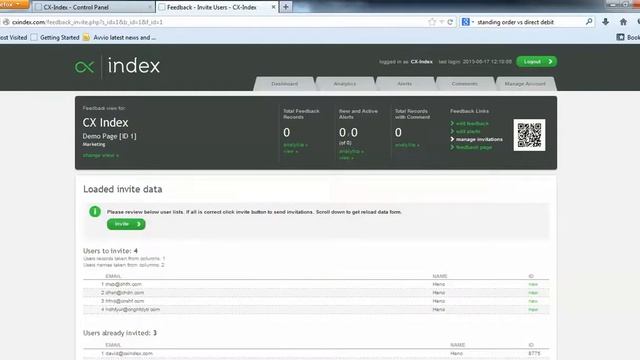640x360 pixels.
Task: Go to the browser home page icon
Action: (x=623, y=22)
